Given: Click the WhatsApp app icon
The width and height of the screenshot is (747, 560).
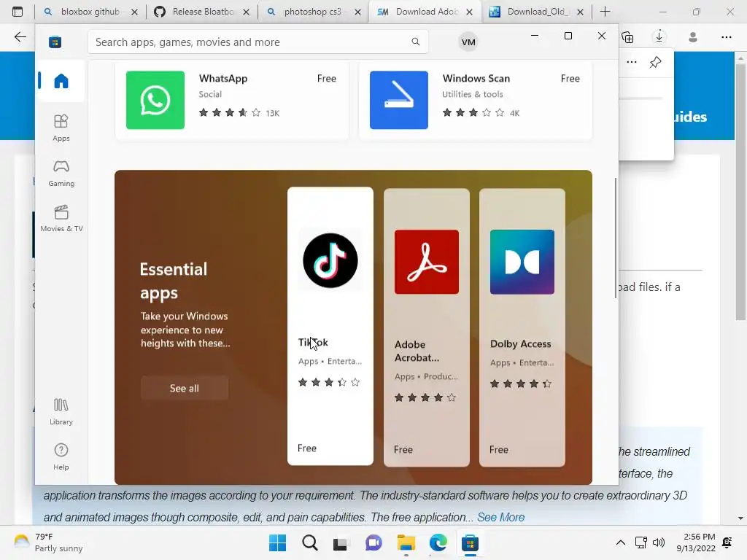Looking at the screenshot, I should (155, 100).
